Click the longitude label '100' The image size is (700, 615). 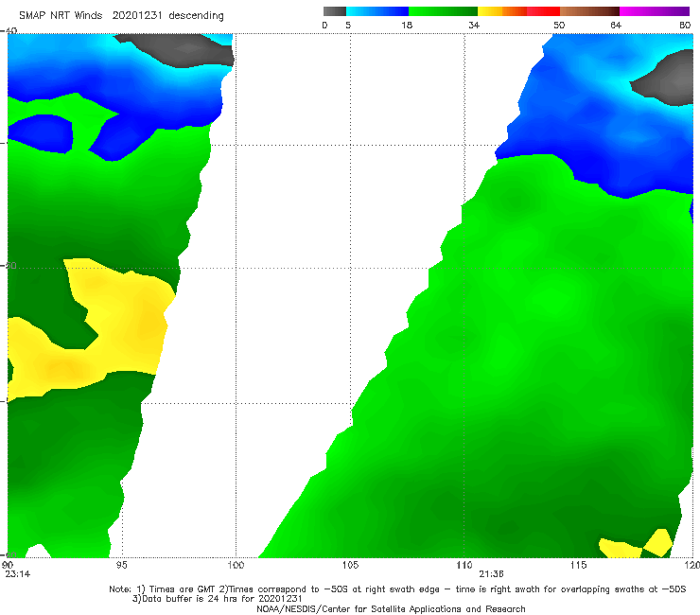(x=236, y=565)
